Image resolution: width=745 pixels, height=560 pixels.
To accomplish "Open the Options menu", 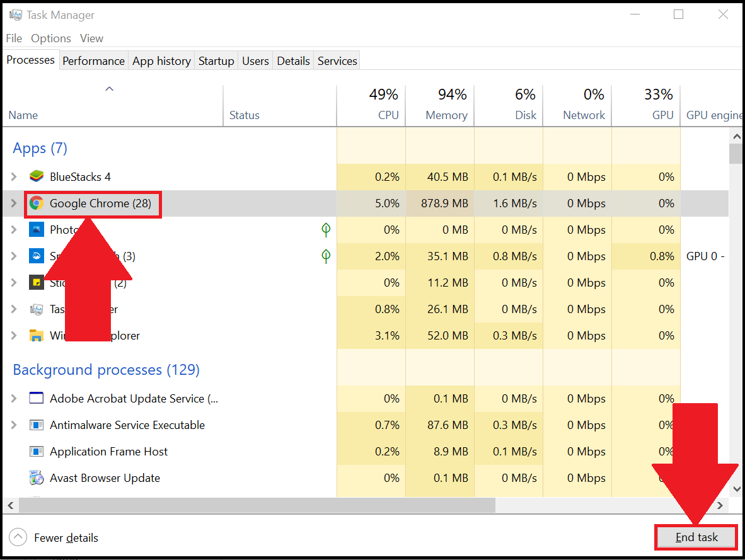I will pos(51,38).
